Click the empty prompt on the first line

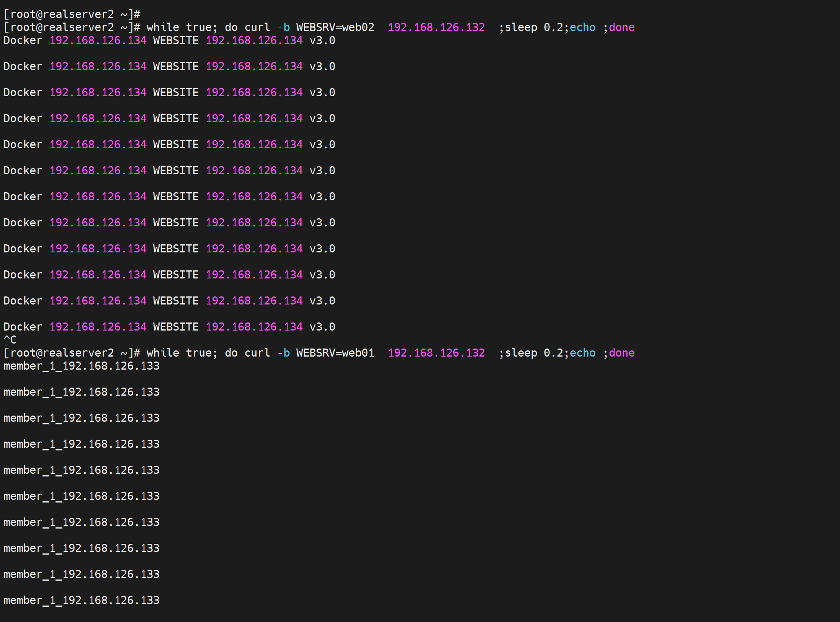point(72,14)
